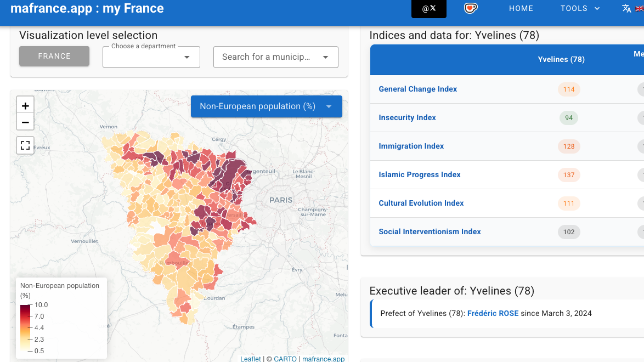Open the General Change Index link
This screenshot has width=644, height=362.
pos(417,89)
